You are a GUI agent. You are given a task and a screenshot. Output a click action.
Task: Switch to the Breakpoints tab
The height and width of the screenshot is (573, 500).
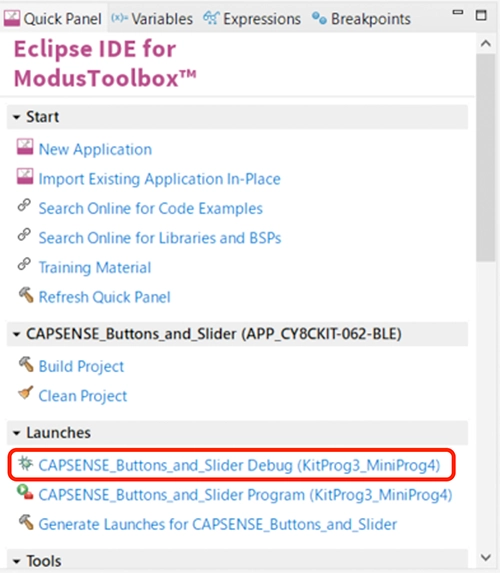[x=361, y=19]
